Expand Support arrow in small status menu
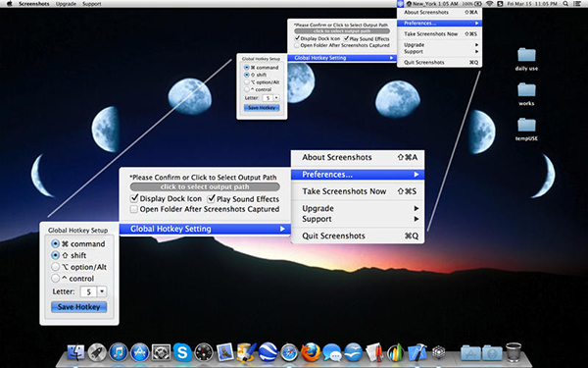 point(477,51)
